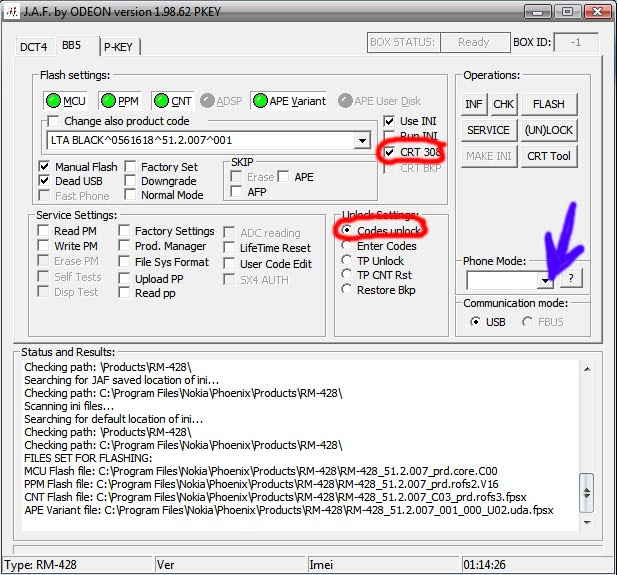Click the APE Variant file log line

[289, 510]
